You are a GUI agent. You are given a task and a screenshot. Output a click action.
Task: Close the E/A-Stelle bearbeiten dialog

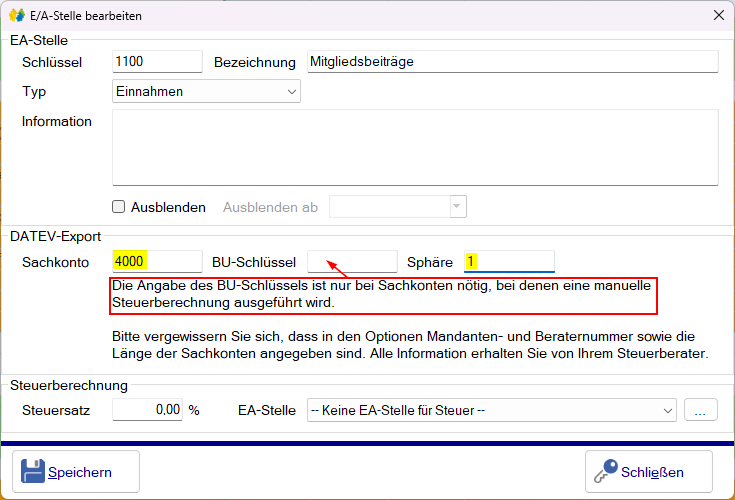coord(719,15)
